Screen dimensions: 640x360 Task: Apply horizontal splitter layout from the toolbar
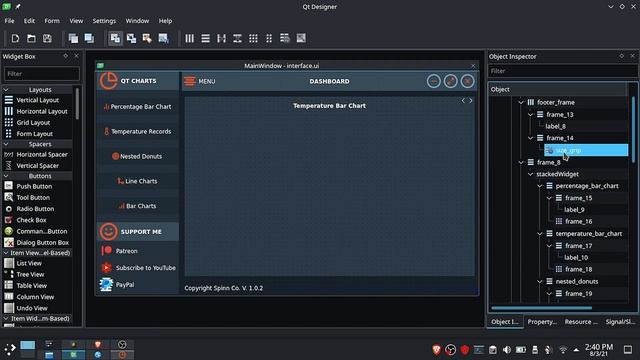(221, 38)
